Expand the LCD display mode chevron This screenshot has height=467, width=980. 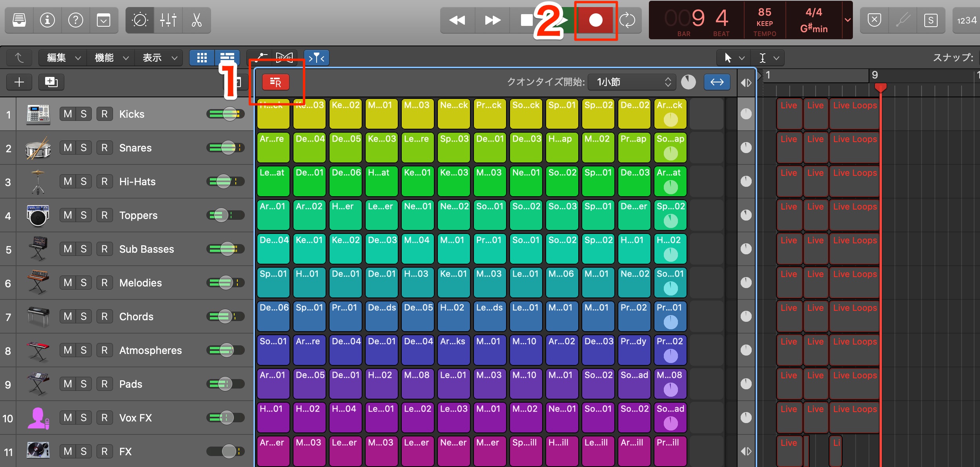847,20
